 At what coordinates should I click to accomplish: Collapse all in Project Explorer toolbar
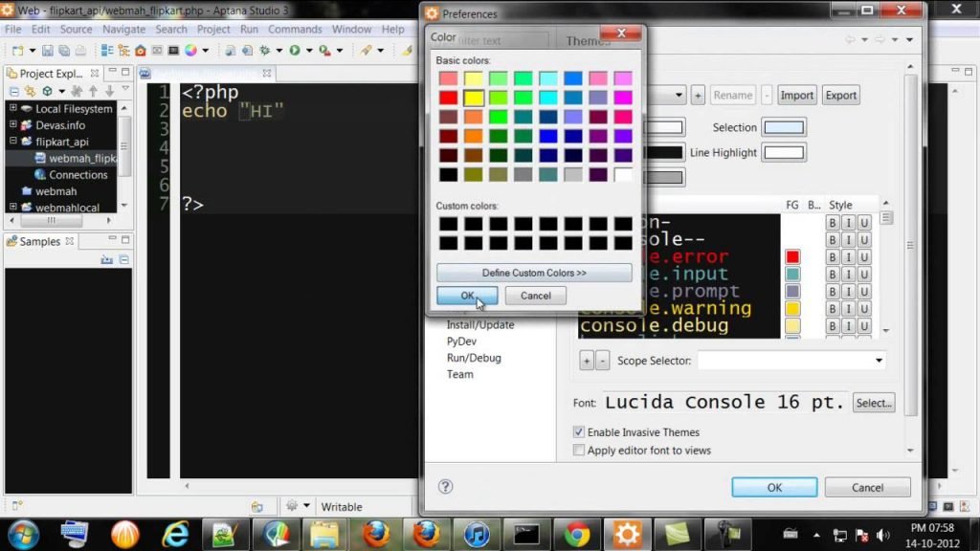(13, 91)
